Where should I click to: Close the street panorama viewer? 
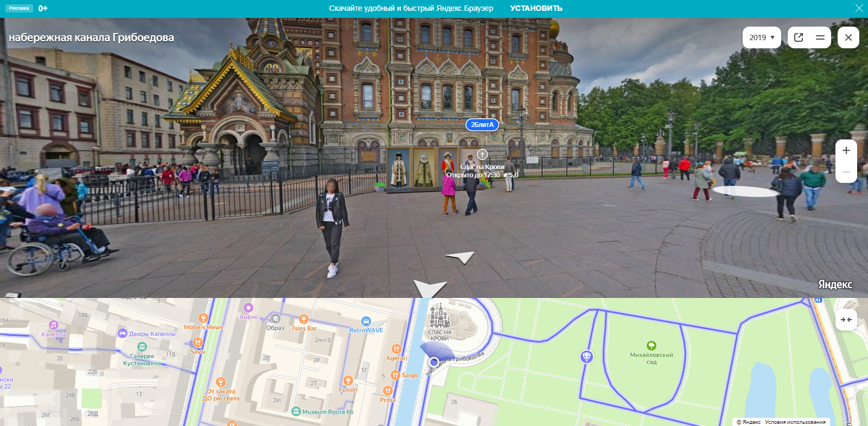(x=848, y=37)
